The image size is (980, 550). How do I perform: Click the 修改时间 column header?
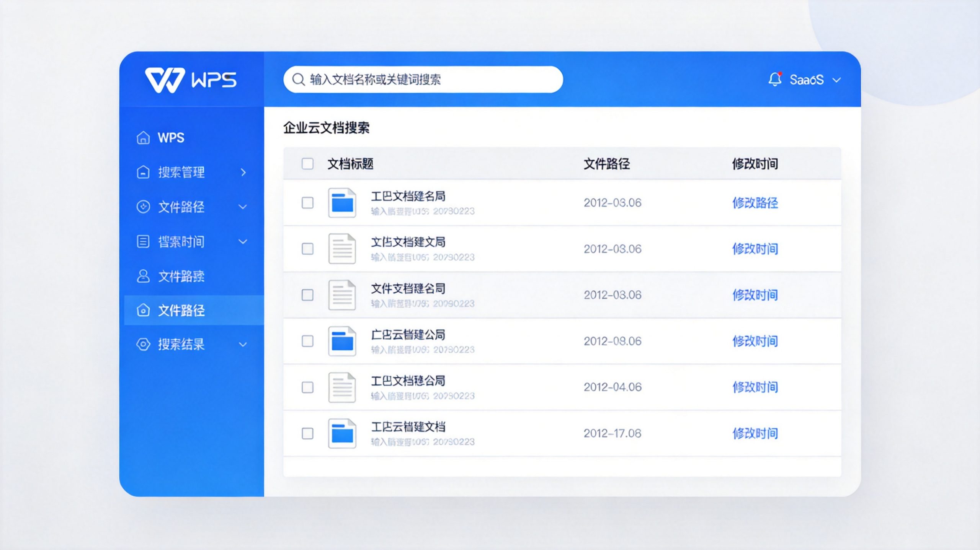[755, 164]
